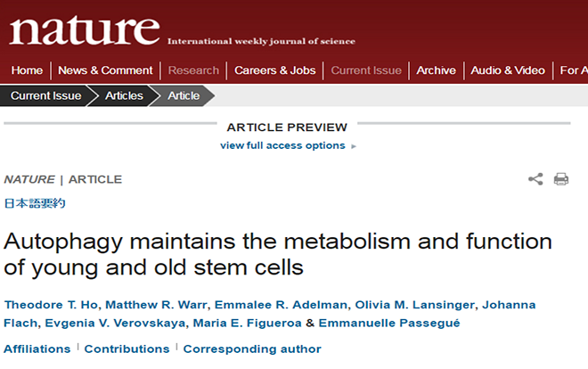Open the Home menu item
Viewport: 588px width, 369px height.
coord(27,70)
